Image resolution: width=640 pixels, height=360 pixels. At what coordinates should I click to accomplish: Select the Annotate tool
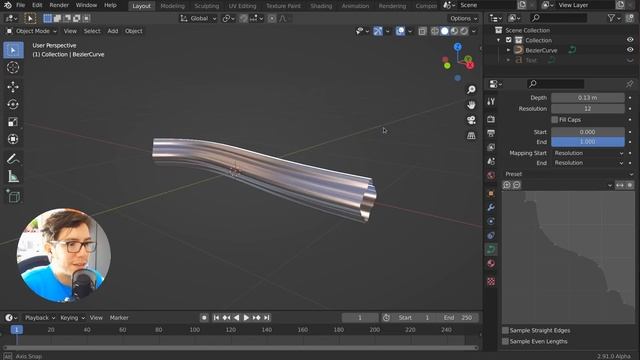click(x=13, y=159)
